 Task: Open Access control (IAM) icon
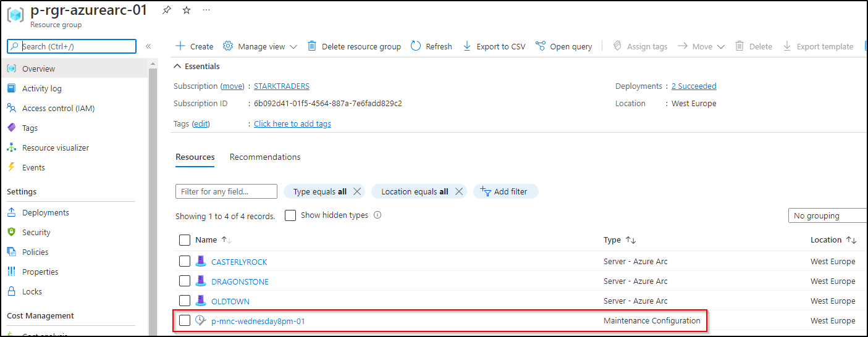click(x=12, y=108)
